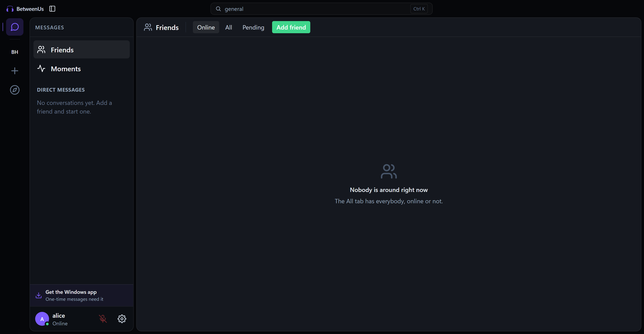This screenshot has height=334, width=644.
Task: Click the Ctrl K shortcut badge
Action: click(419, 9)
